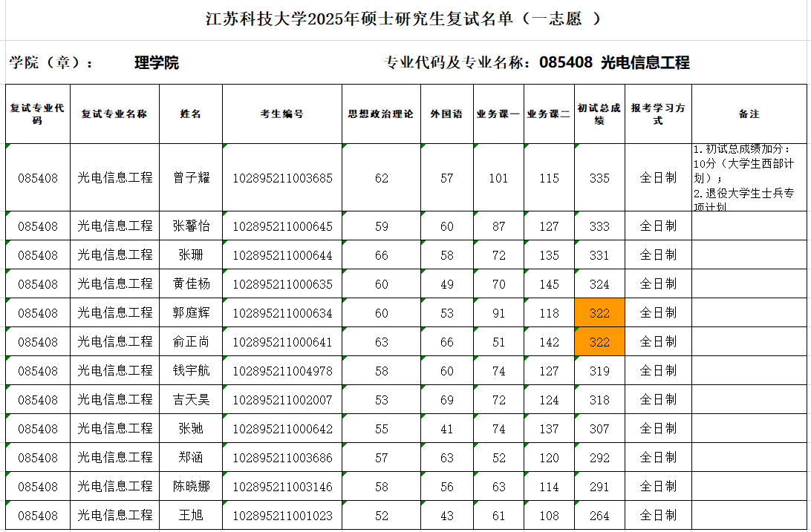The height and width of the screenshot is (532, 811).
Task: Click the 报考学习方式 column header
Action: tap(658, 114)
